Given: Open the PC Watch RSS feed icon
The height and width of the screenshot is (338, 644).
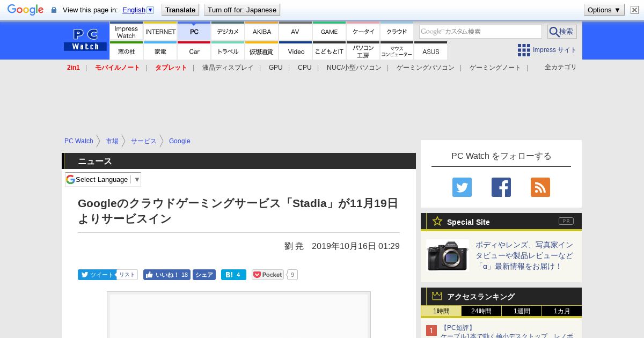Looking at the screenshot, I should coord(540,187).
